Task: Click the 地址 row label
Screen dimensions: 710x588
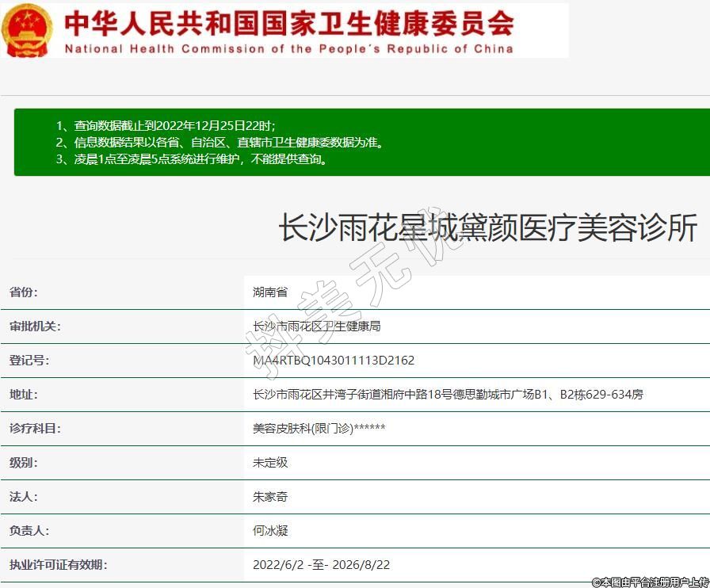Action: click(24, 394)
